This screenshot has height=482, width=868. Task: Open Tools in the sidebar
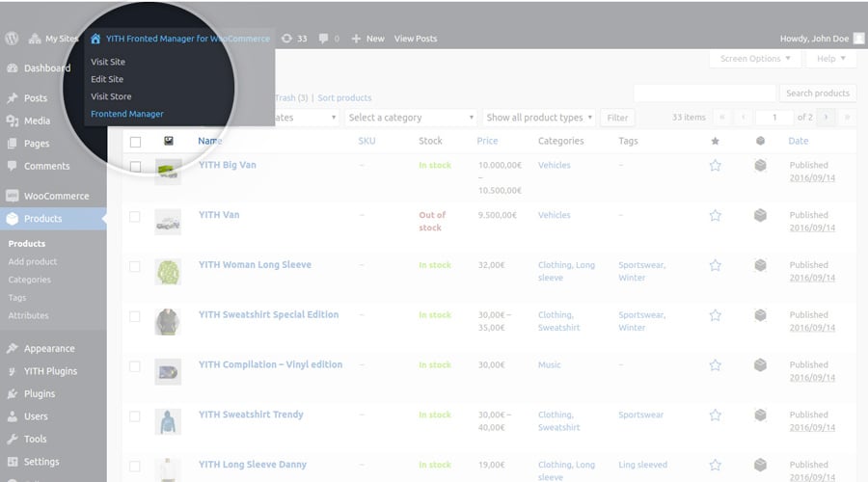tap(27, 439)
